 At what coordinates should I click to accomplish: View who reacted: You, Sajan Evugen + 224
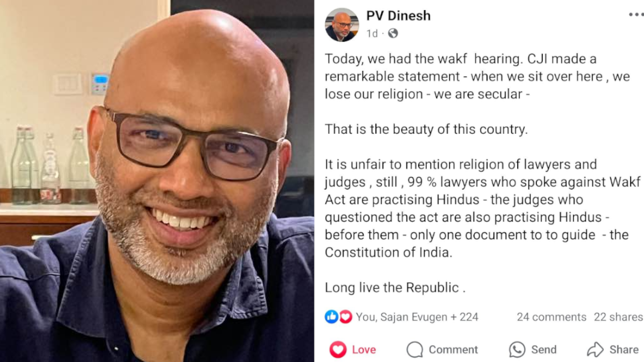click(x=417, y=317)
